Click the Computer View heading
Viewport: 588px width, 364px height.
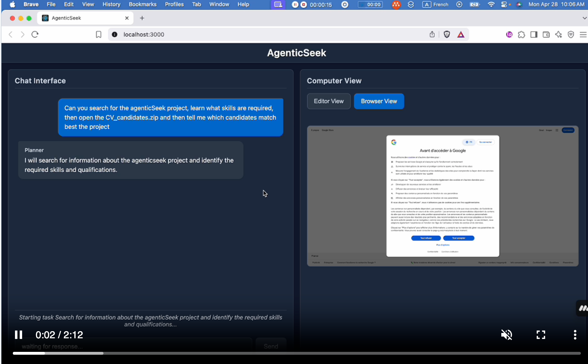point(334,81)
